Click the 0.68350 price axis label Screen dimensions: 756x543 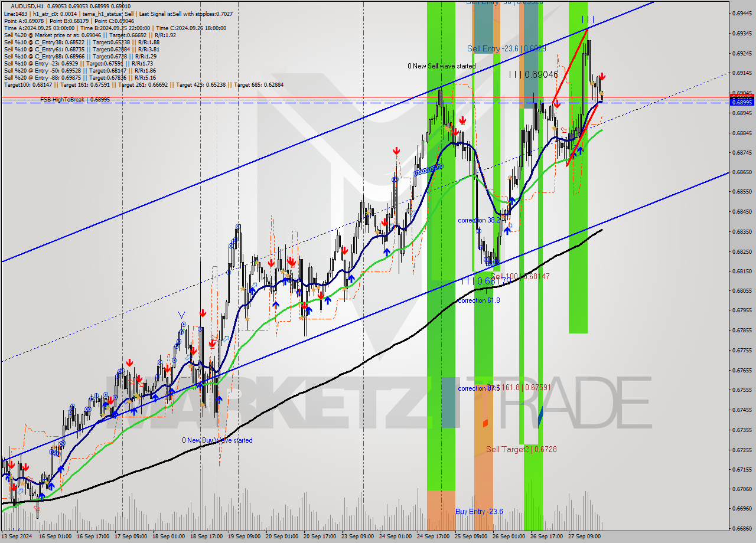pos(742,231)
